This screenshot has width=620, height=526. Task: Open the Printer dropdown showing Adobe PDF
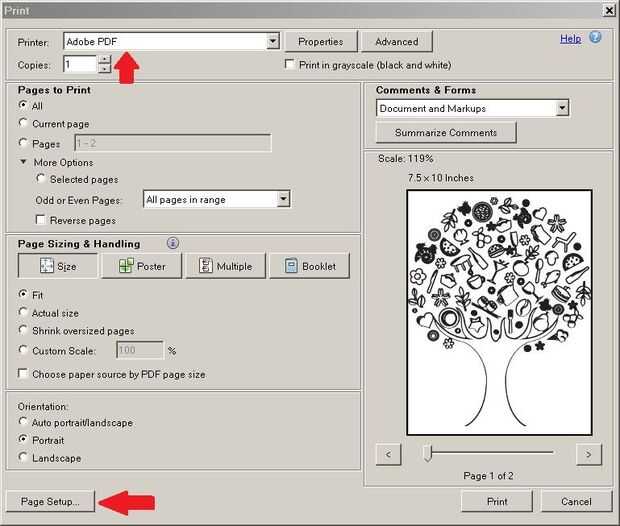171,41
